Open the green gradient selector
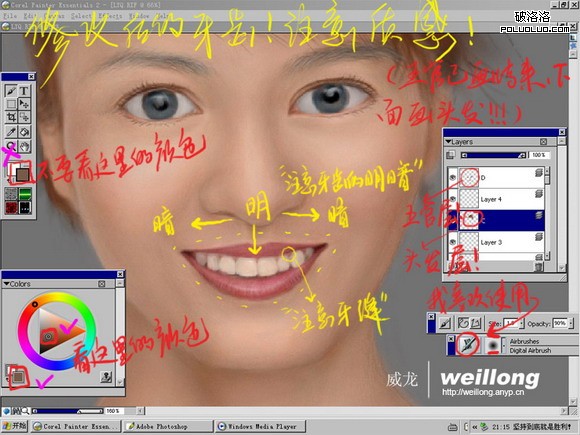 [x=25, y=193]
